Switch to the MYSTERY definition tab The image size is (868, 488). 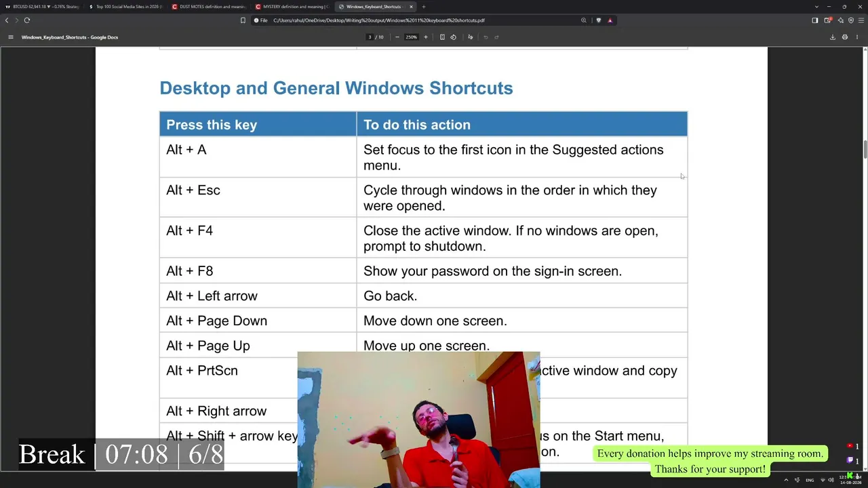pyautogui.click(x=292, y=7)
